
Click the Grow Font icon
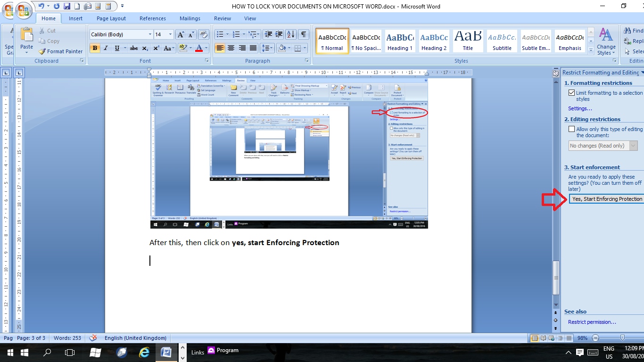tap(181, 34)
